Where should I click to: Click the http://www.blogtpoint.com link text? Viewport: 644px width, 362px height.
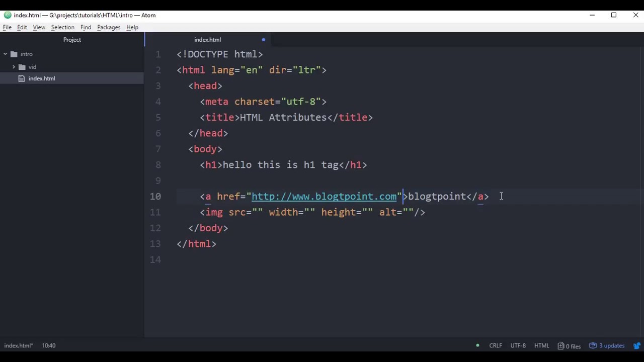point(324,197)
